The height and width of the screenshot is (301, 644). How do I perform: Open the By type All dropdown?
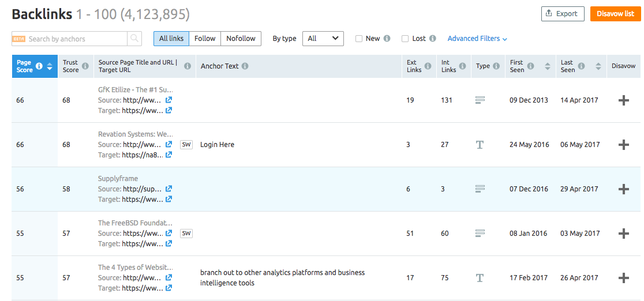323,39
